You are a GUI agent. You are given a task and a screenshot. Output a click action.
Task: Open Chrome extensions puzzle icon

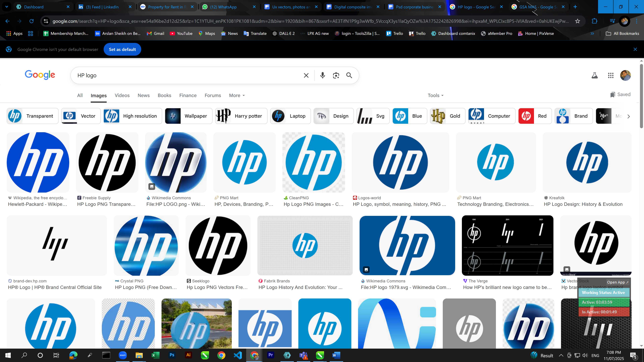click(x=595, y=21)
